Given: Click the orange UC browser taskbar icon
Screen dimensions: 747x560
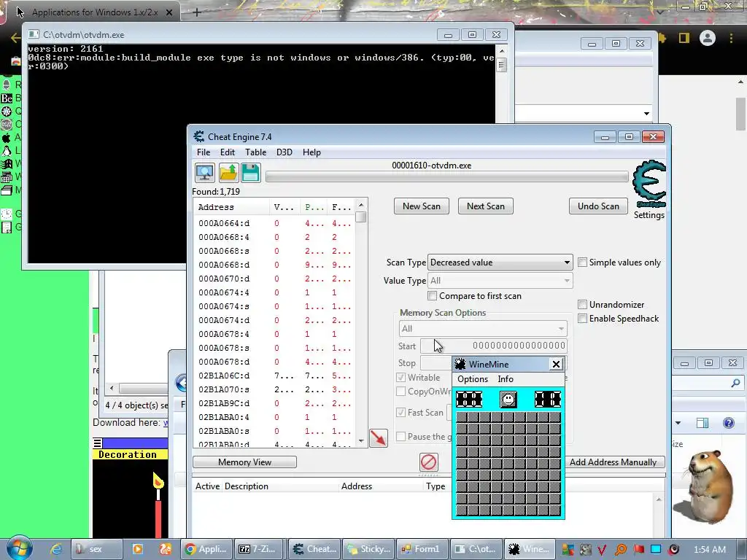Looking at the screenshot, I should point(166,549).
